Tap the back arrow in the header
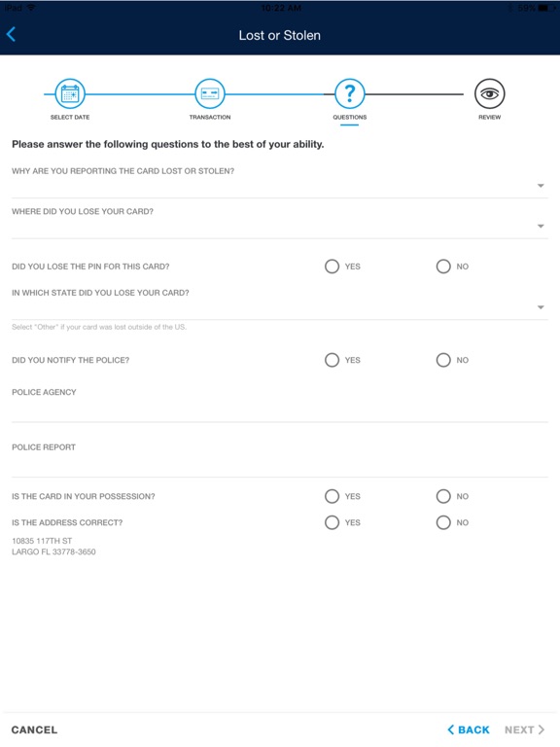Image resolution: width=560 pixels, height=747 pixels. 11,34
